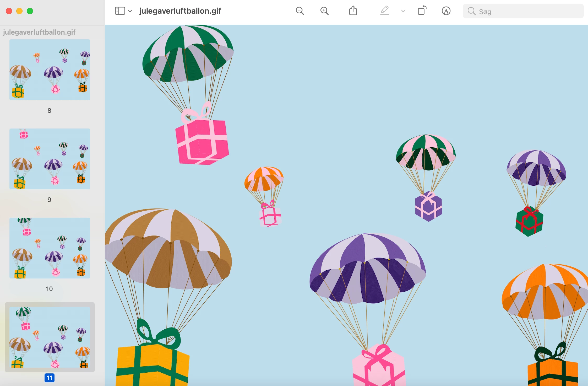Toggle the sidebar view button
This screenshot has height=386, width=588.
pos(120,11)
